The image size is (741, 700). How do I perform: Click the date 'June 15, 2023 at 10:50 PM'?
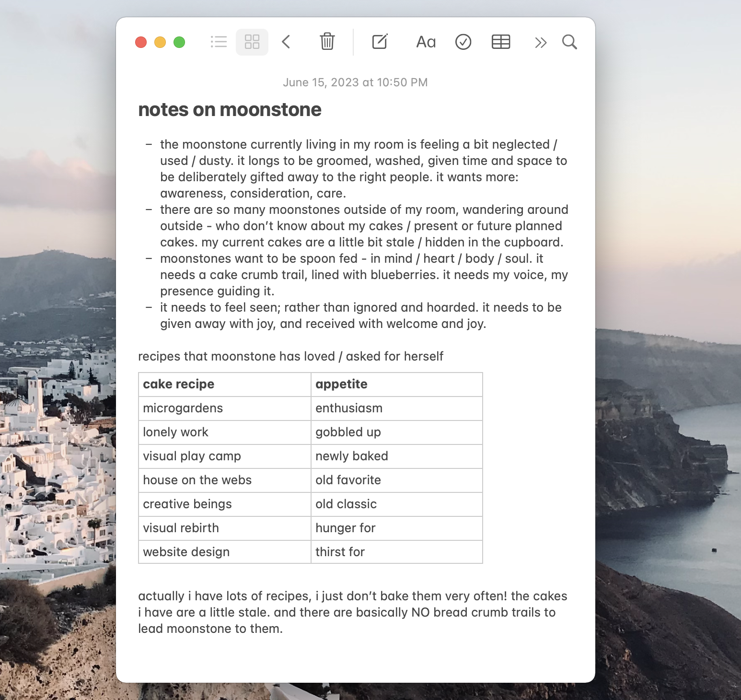pos(355,82)
